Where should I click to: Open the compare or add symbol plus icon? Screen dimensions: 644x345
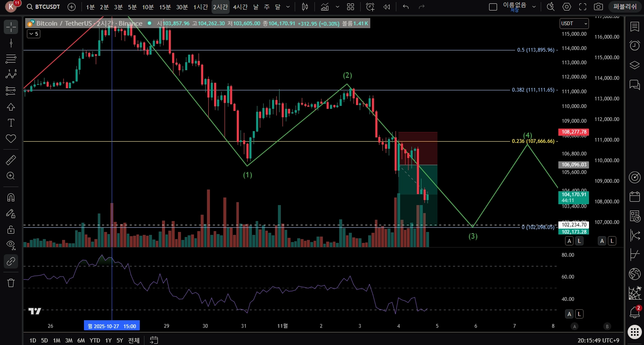click(x=71, y=7)
